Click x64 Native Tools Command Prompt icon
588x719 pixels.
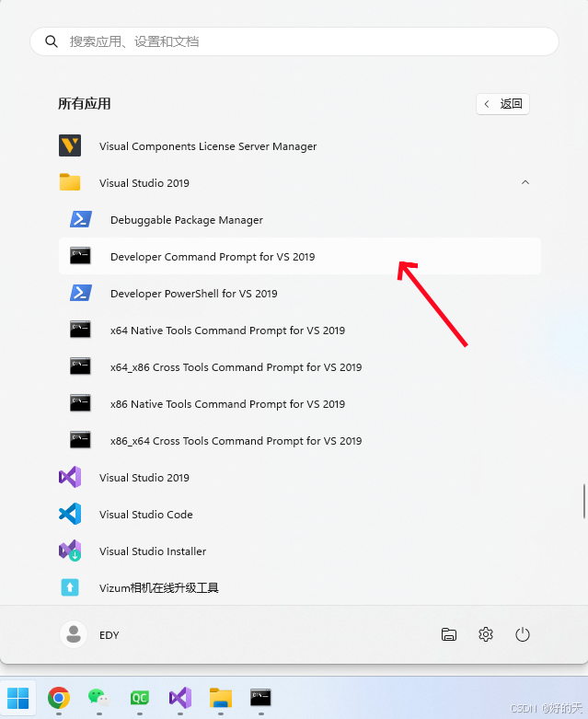(x=80, y=330)
